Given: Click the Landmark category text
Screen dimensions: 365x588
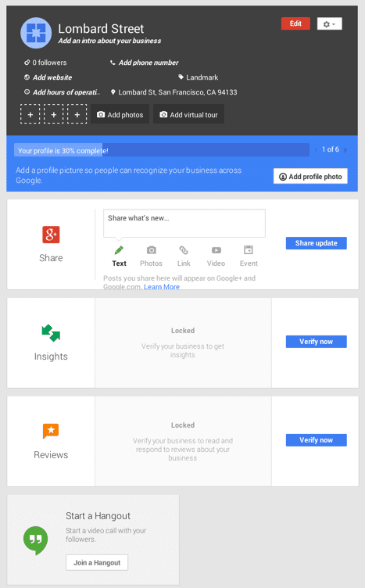Looking at the screenshot, I should click(x=202, y=77).
